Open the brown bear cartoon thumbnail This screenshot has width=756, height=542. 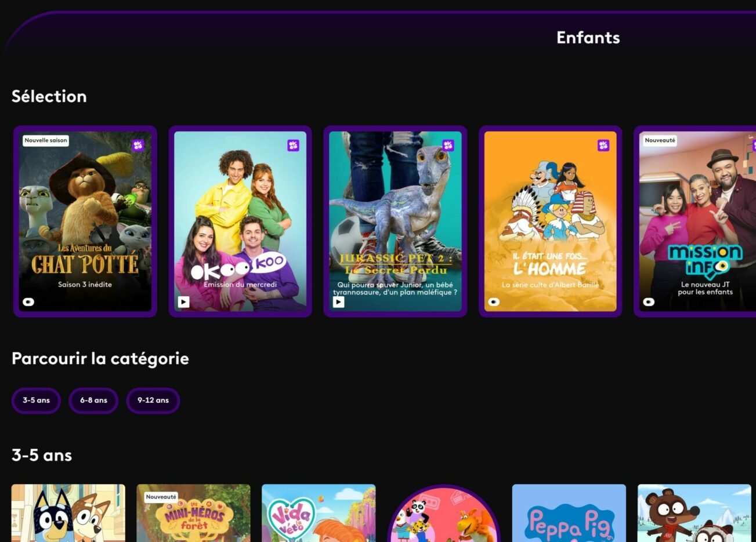pyautogui.click(x=694, y=513)
